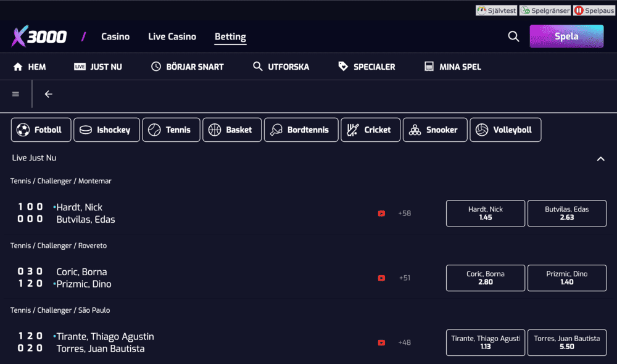Open the live stream for Hardt vs Butvilas
The height and width of the screenshot is (364, 617).
click(381, 213)
